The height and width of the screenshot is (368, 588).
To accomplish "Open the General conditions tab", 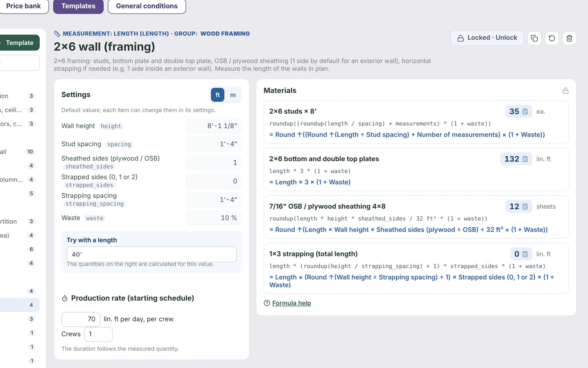I will tap(147, 6).
